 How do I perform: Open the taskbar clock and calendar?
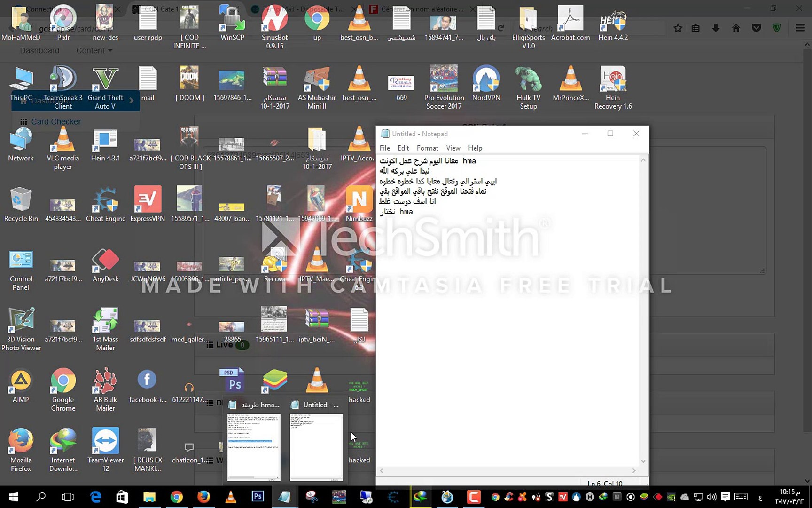790,497
